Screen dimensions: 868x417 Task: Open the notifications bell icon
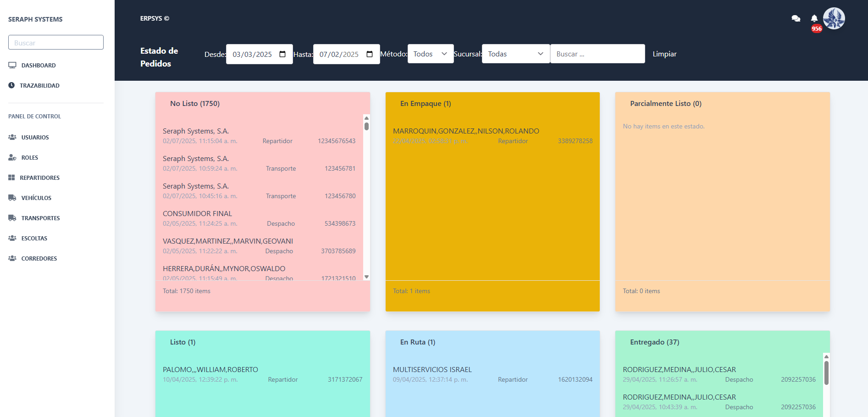click(x=814, y=19)
